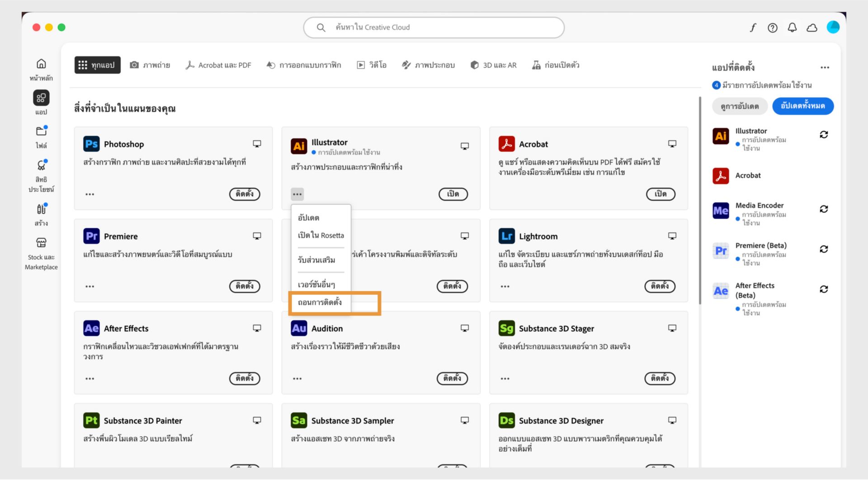Screen dimensions: 868x480
Task: Click the Substance 3D Sampler Sa icon
Action: [299, 420]
